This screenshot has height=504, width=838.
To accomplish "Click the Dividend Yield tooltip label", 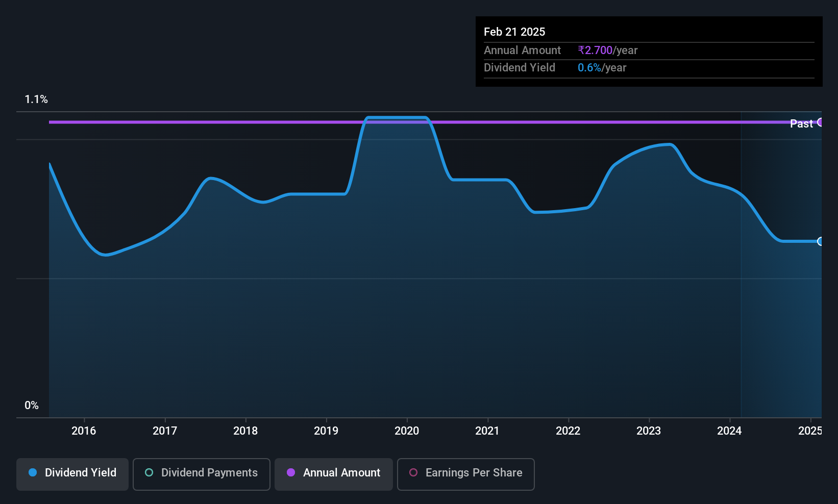I will pos(520,67).
